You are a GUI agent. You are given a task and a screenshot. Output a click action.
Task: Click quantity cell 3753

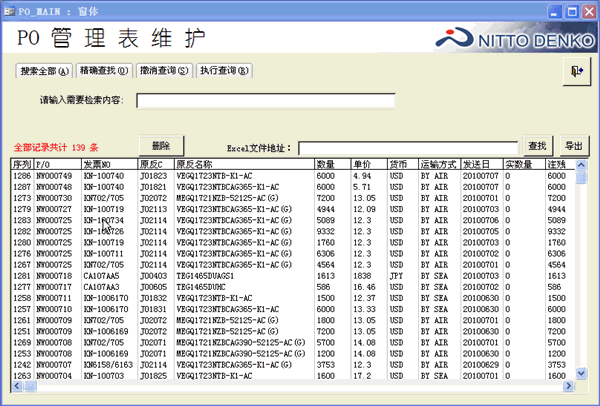[x=326, y=365]
